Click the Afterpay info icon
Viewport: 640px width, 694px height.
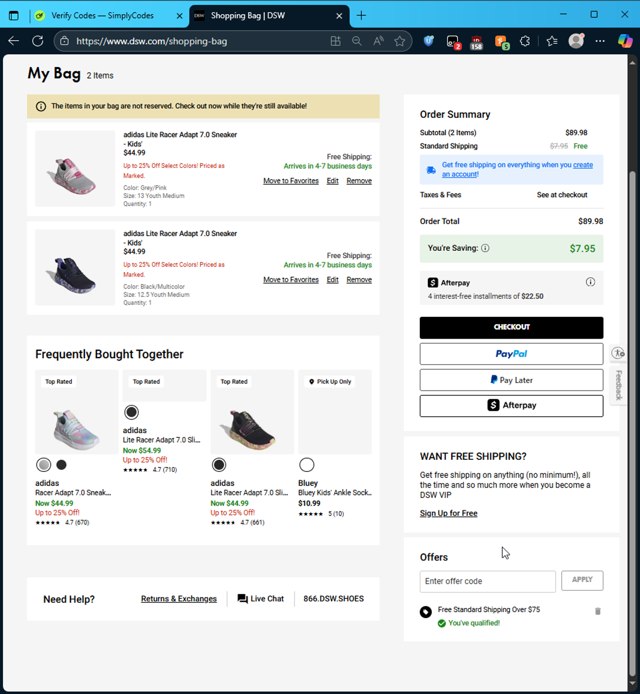pos(590,282)
